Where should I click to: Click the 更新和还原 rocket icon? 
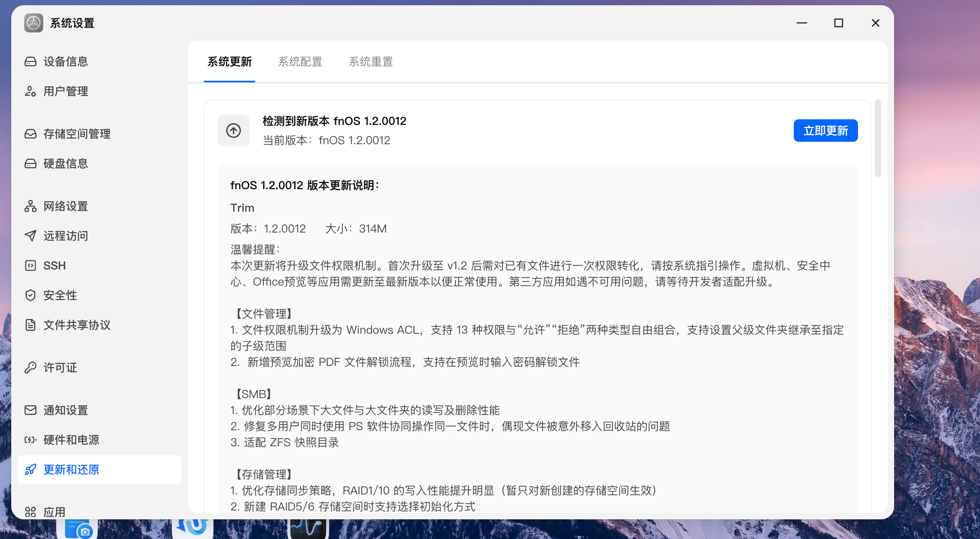pyautogui.click(x=30, y=470)
